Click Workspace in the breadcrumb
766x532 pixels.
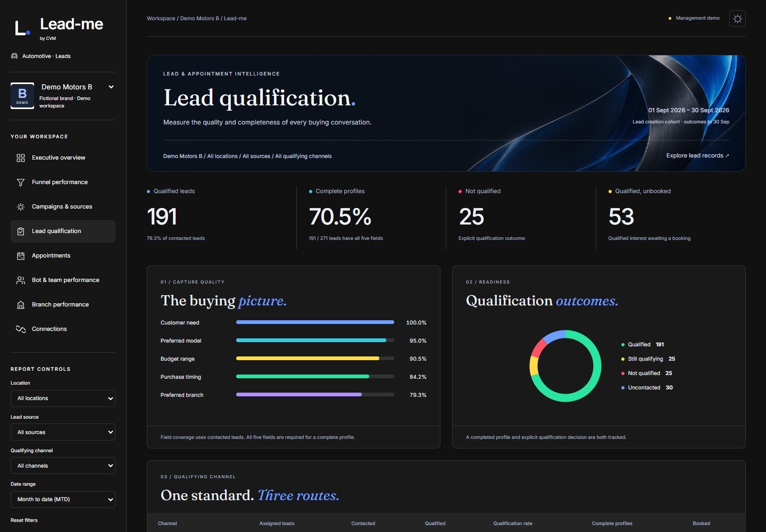pyautogui.click(x=161, y=19)
